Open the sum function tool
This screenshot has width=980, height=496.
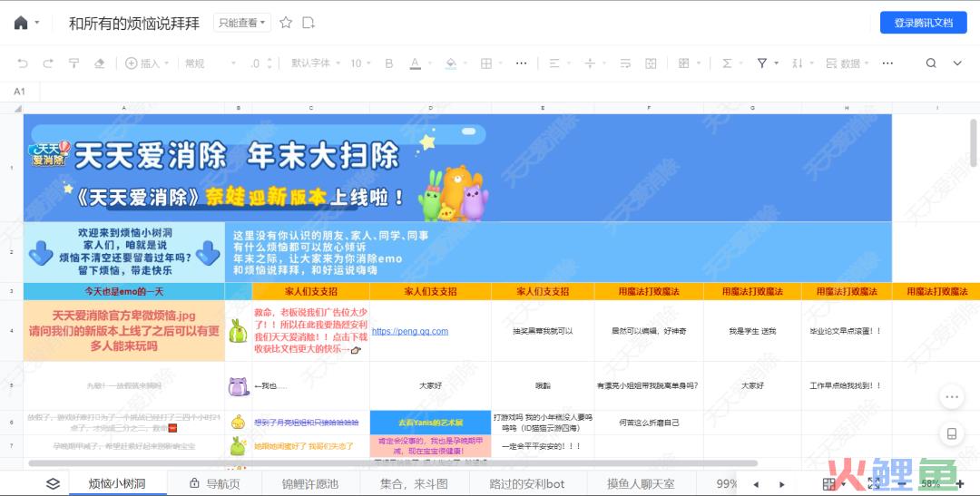727,63
